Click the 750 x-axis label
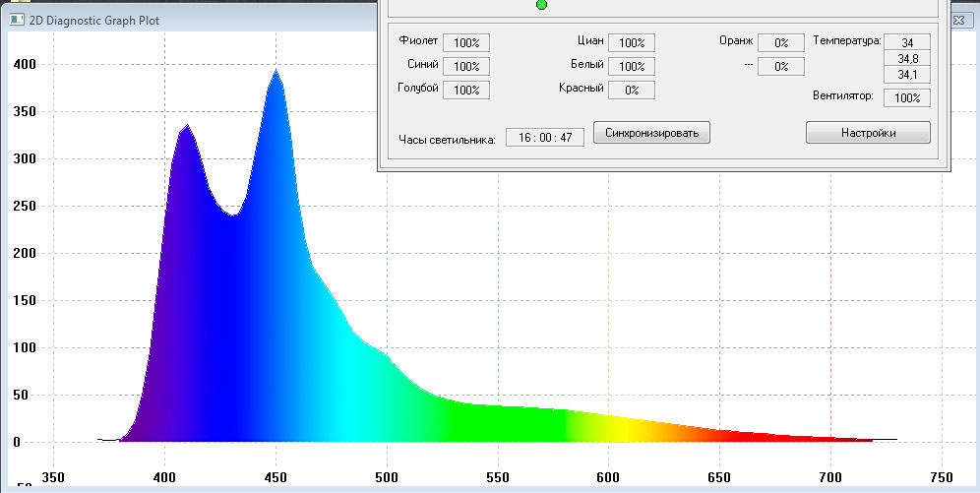980x493 pixels. tap(942, 478)
